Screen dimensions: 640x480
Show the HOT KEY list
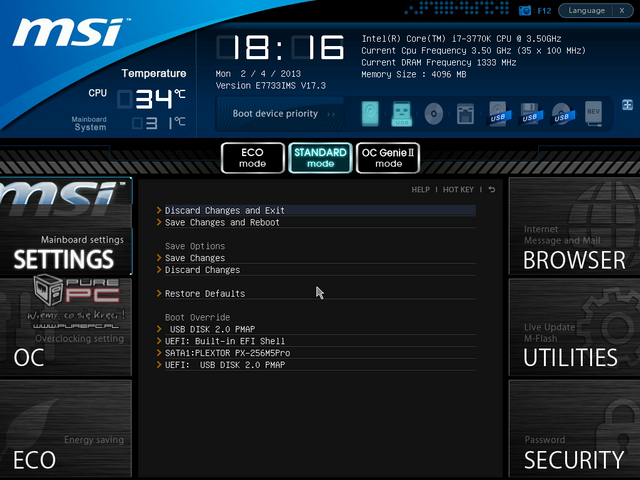click(x=458, y=190)
